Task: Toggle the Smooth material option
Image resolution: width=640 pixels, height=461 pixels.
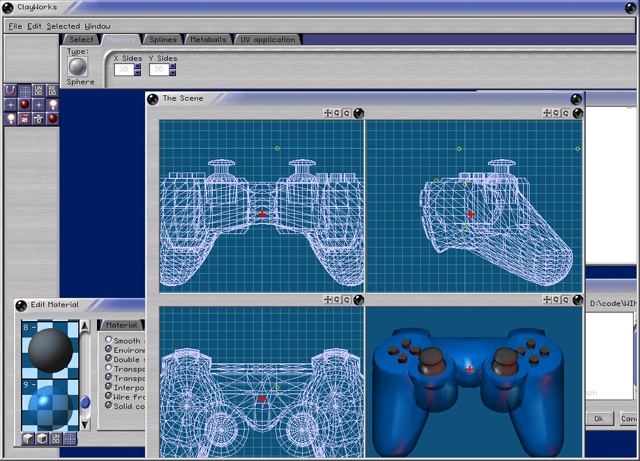Action: pyautogui.click(x=109, y=339)
